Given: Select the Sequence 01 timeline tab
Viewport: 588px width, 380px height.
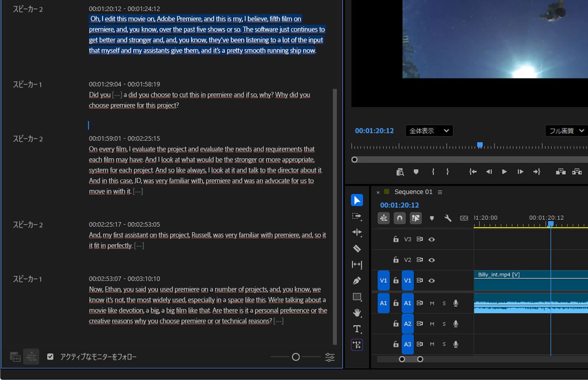Looking at the screenshot, I should click(x=413, y=192).
